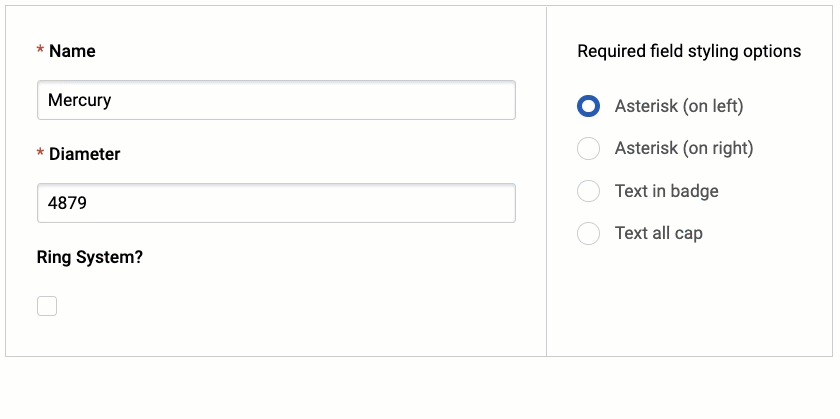Image resolution: width=840 pixels, height=419 pixels.
Task: Click the red asterisk beside Diameter
Action: (x=40, y=154)
